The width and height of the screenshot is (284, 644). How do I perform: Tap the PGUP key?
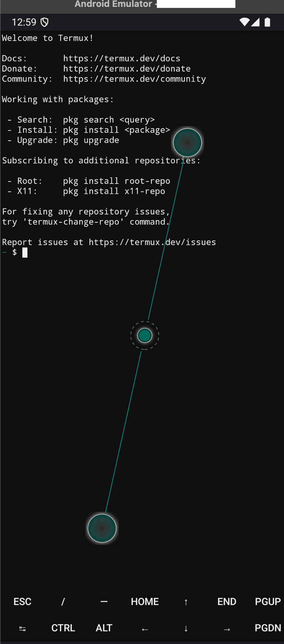[268, 602]
